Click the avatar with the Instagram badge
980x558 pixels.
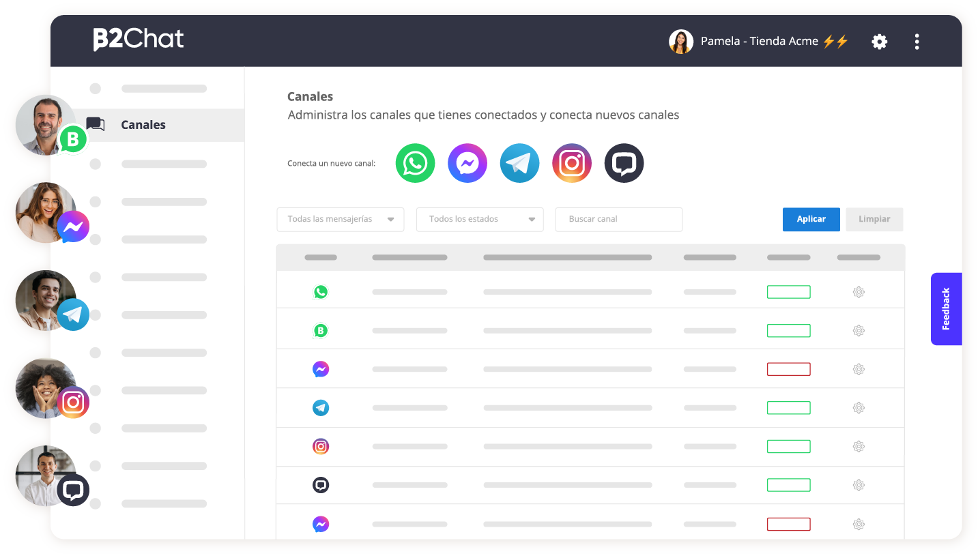tap(46, 388)
